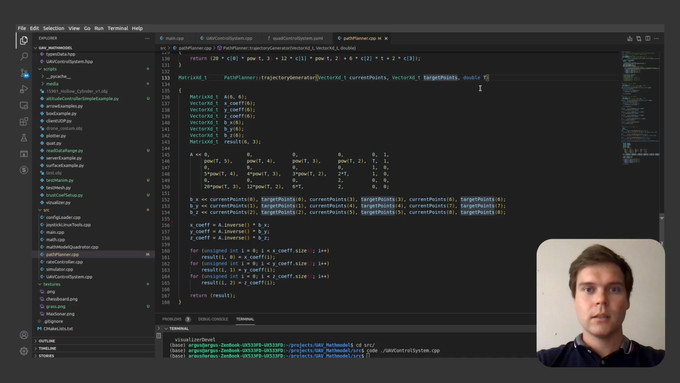This screenshot has width=680, height=383.
Task: Open arrowExamples.py file
Action: [64, 106]
